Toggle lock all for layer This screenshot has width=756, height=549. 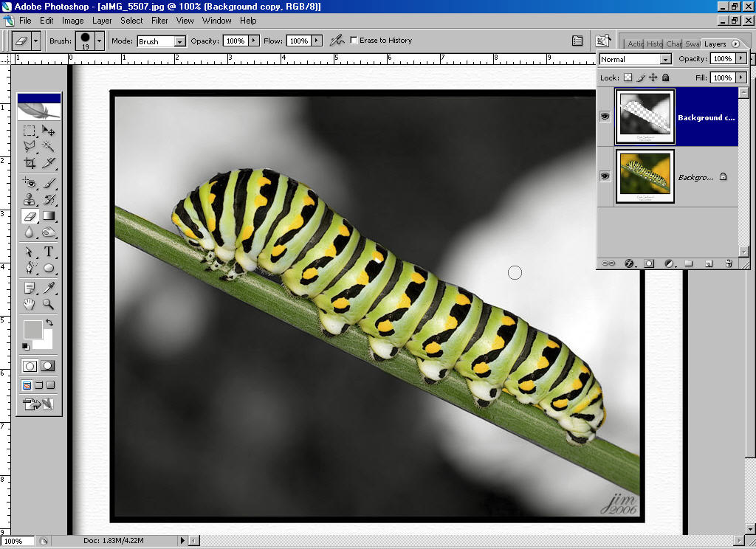(x=666, y=77)
